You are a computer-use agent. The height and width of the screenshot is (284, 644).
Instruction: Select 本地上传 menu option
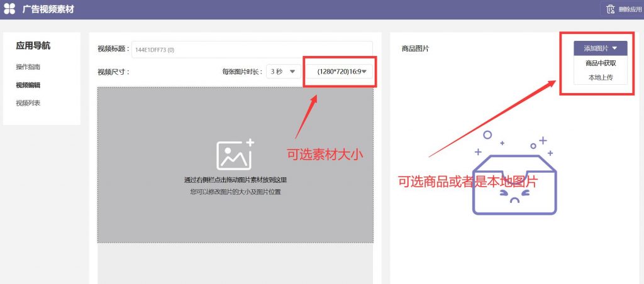[x=600, y=77]
